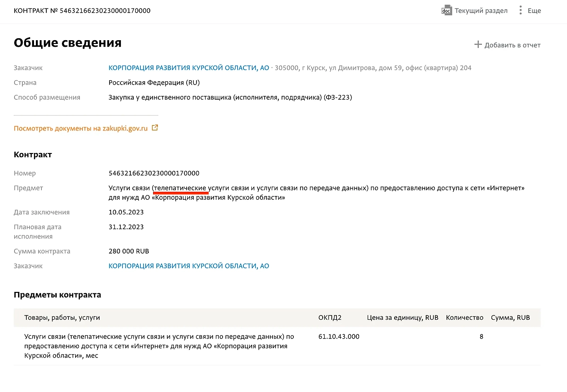Click the underlined word телепатические
The height and width of the screenshot is (392, 567).
pyautogui.click(x=180, y=188)
